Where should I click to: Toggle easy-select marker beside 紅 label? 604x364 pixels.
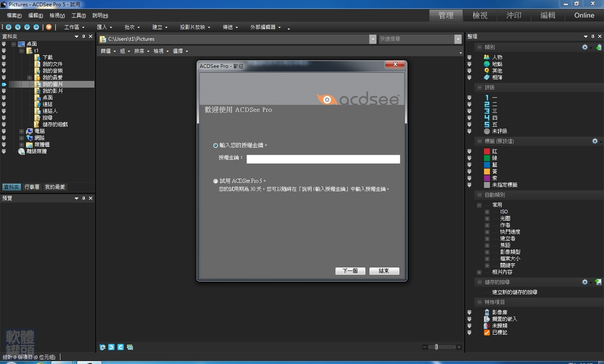pos(469,151)
